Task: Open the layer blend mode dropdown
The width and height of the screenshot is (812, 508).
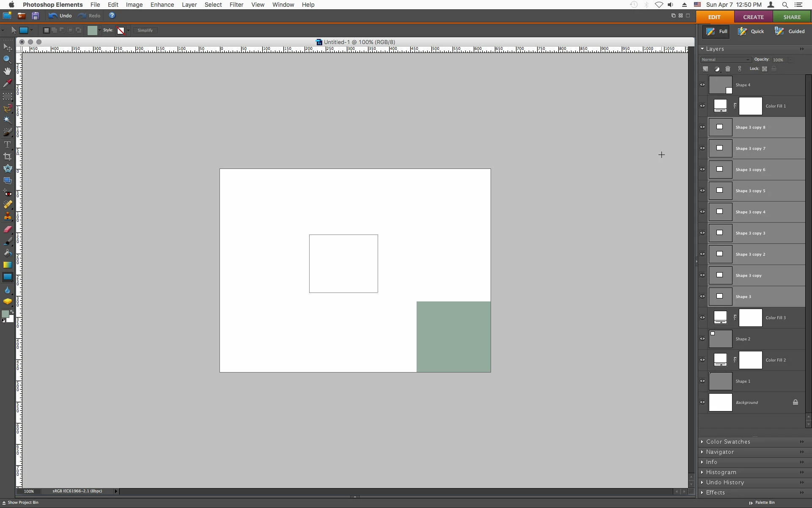Action: tap(725, 60)
